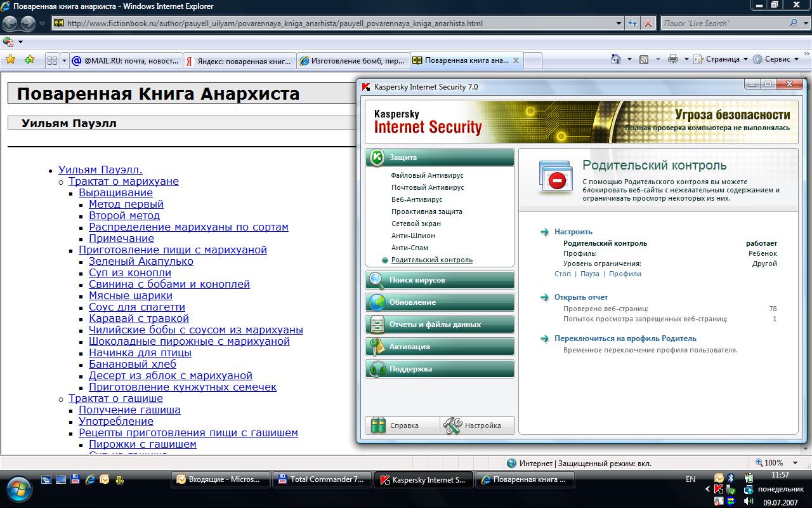Switch to the Изготовление бомб tab

pos(353,60)
